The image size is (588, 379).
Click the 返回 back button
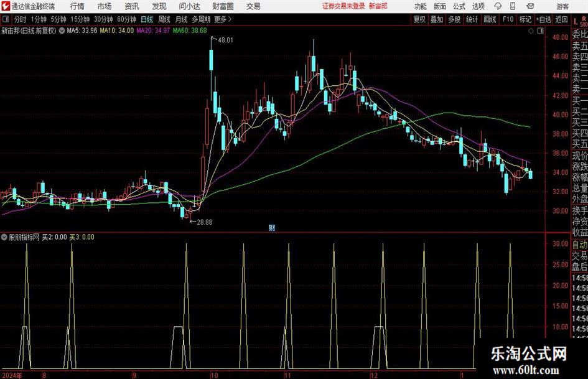561,19
